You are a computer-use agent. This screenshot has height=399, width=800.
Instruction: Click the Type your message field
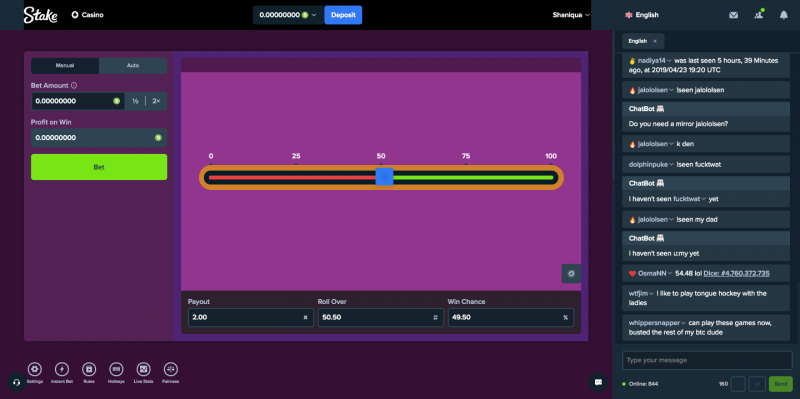coord(707,360)
